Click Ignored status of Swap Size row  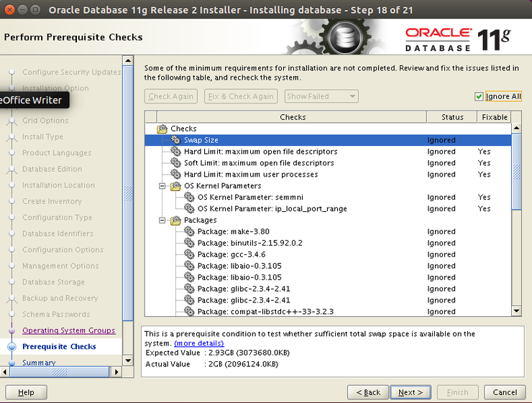point(441,140)
